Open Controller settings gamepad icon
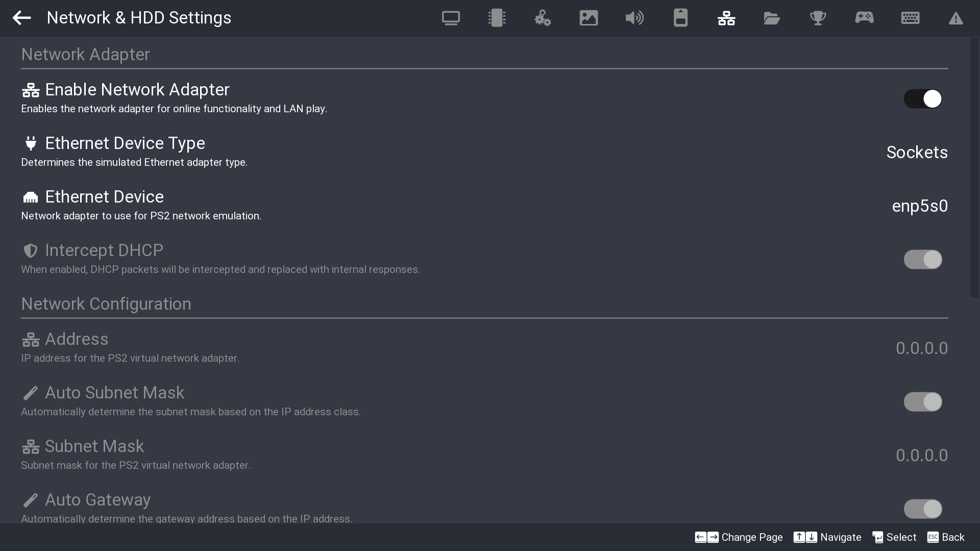 click(x=864, y=18)
